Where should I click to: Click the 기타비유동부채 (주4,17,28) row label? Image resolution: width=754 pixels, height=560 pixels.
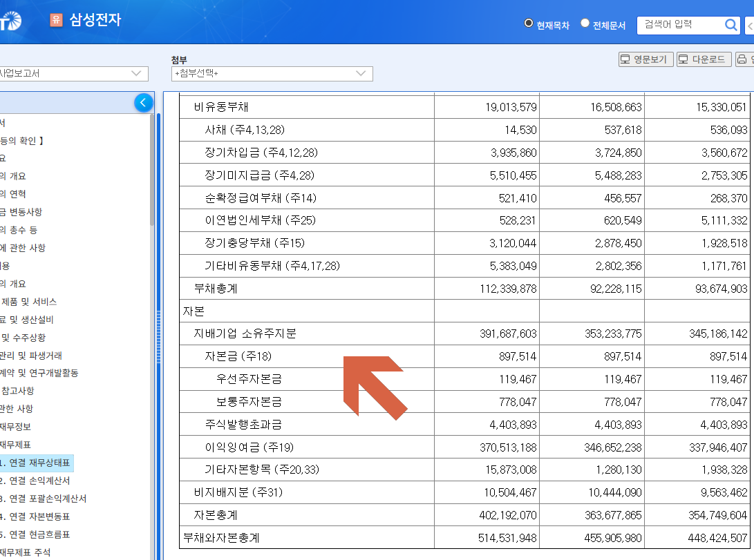click(x=272, y=266)
